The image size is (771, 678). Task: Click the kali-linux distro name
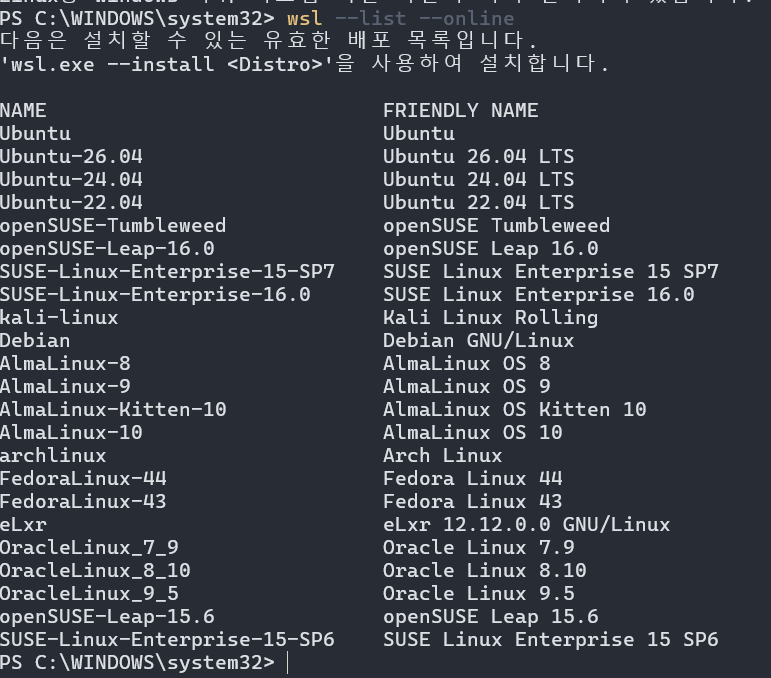pos(59,318)
